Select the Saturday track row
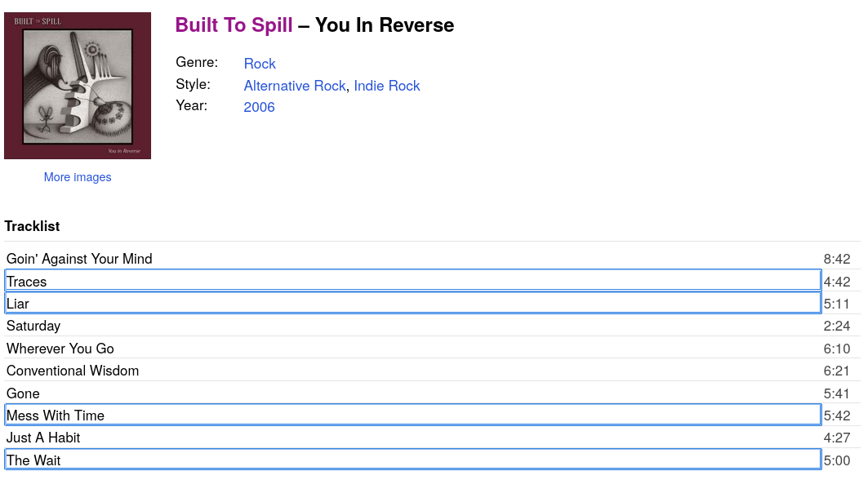The width and height of the screenshot is (868, 480). click(33, 326)
